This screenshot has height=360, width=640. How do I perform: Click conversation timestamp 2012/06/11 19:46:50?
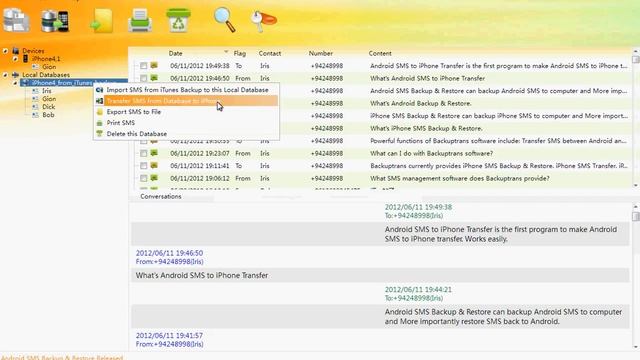point(169,253)
